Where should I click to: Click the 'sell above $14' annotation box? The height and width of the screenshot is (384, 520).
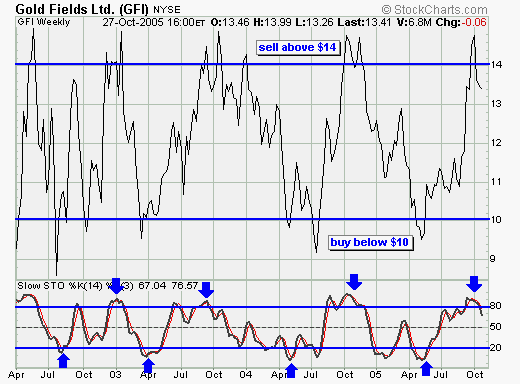click(x=298, y=47)
